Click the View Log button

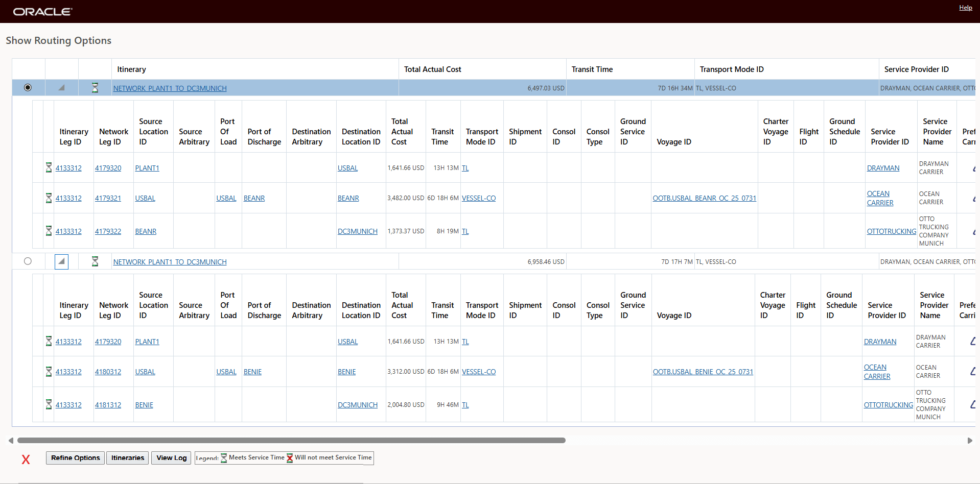point(171,458)
